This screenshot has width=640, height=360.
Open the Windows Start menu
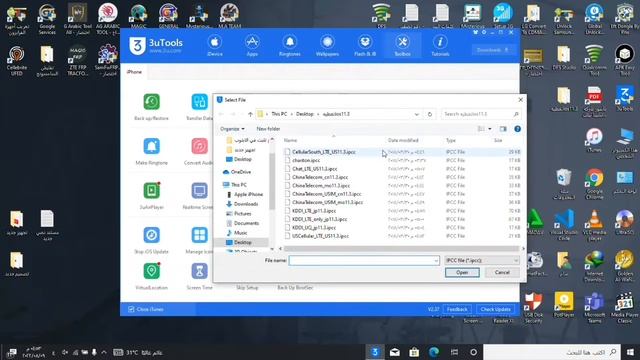click(630, 352)
